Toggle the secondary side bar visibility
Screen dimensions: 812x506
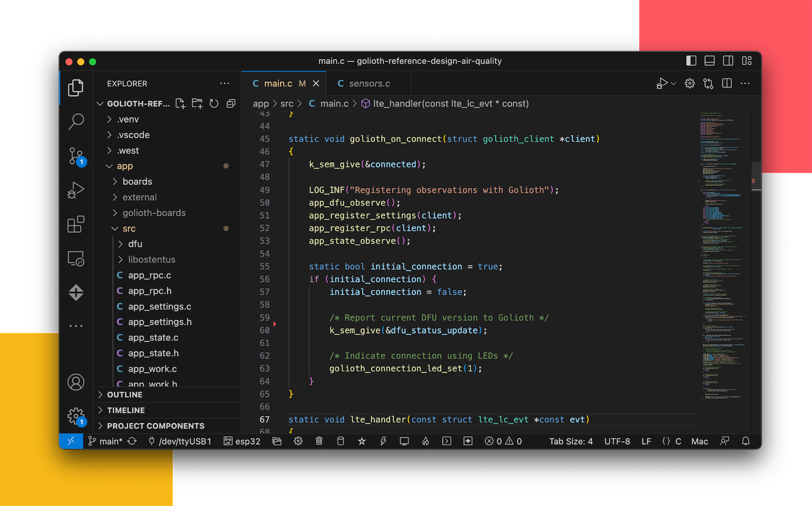pyautogui.click(x=728, y=61)
